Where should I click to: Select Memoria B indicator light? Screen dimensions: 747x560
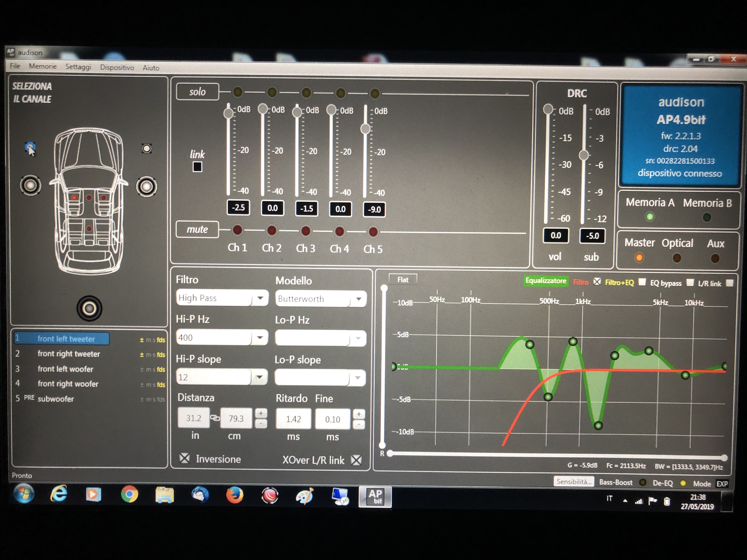pos(706,217)
